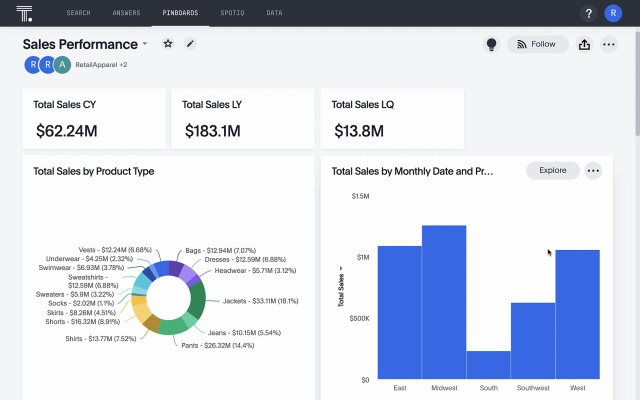
Task: Open the help question mark icon
Action: 588,13
